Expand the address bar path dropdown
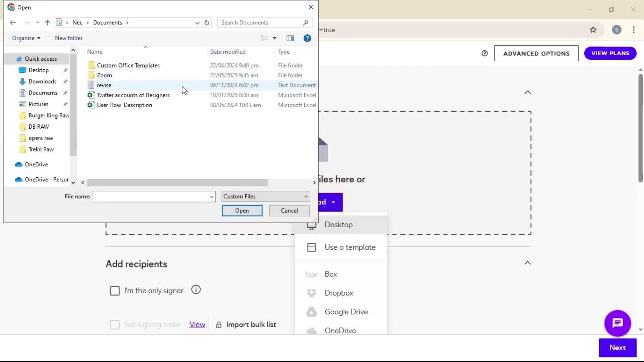Screen dimensions: 644x362 [197, 22]
